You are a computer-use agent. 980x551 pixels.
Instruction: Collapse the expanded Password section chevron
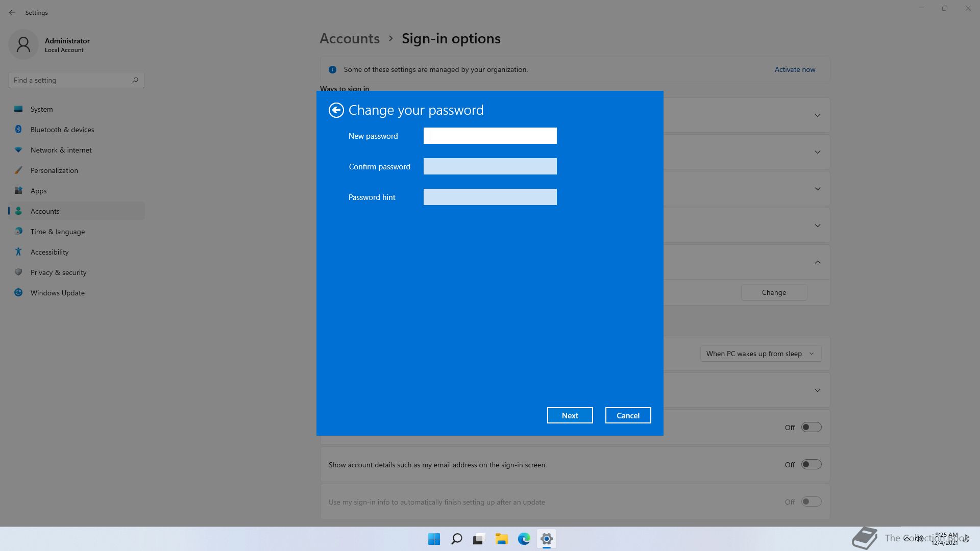coord(817,262)
